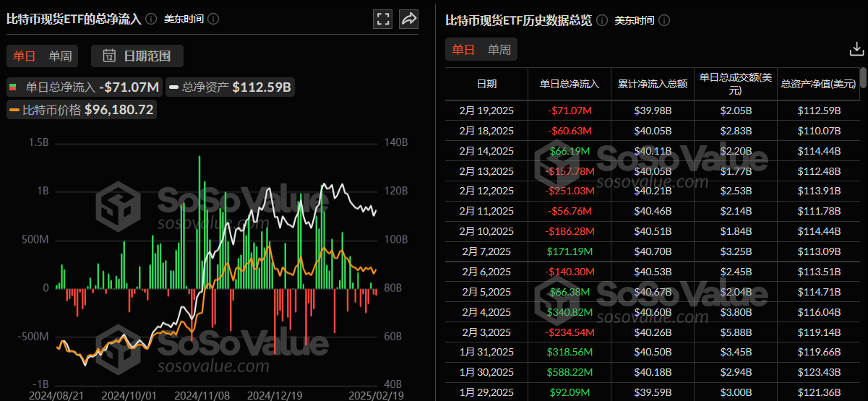Screen dimensions: 868x401
Task: Click the $92.09M net inflow cell
Action: click(x=570, y=392)
